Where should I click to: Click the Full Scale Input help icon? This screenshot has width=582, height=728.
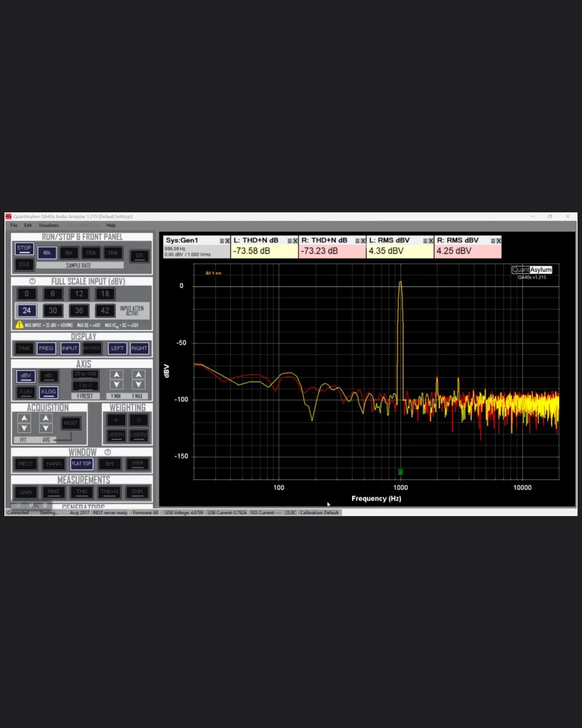click(32, 281)
